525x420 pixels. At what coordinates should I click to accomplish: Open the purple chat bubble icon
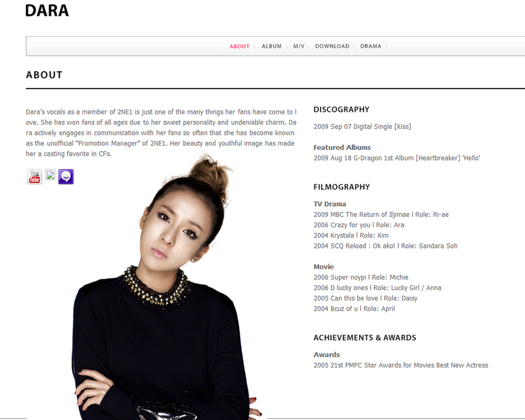point(66,177)
